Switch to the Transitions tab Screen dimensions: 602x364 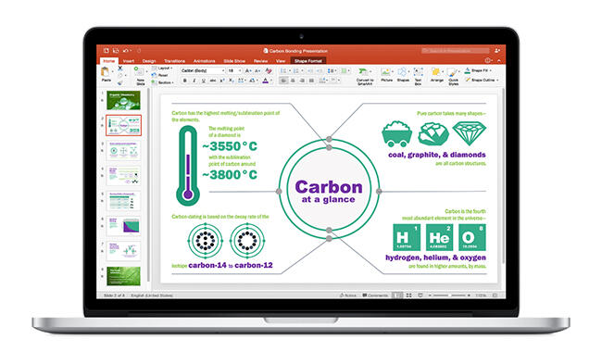click(x=174, y=61)
